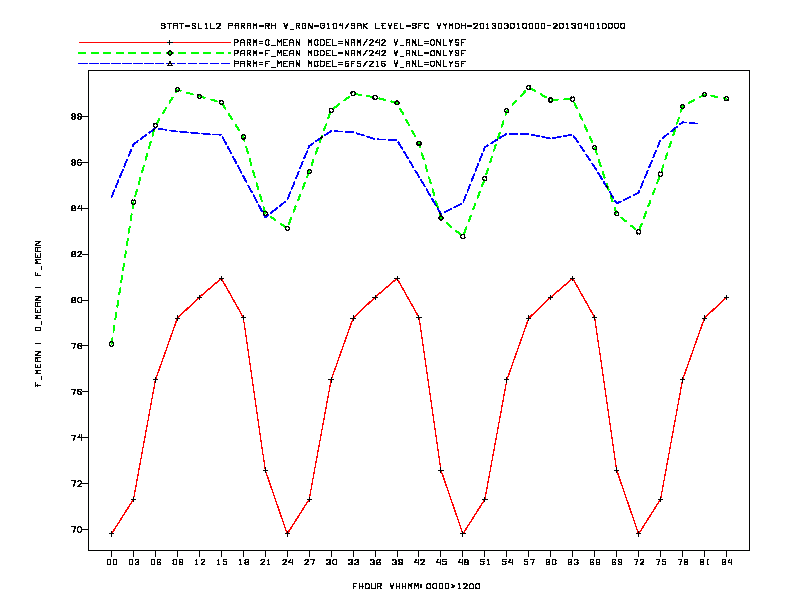This screenshot has height=612, width=792.
Task: Click x-axis tick label 06
Action: pyautogui.click(x=156, y=562)
